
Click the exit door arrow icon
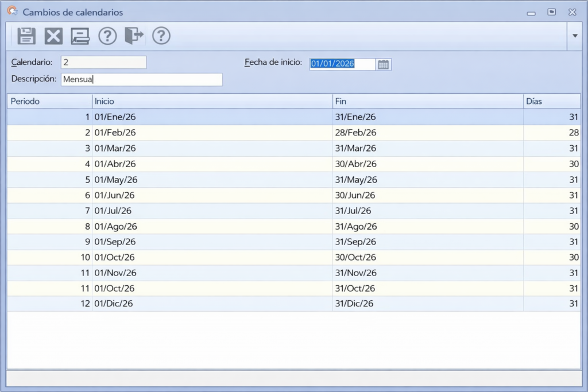[x=134, y=36]
